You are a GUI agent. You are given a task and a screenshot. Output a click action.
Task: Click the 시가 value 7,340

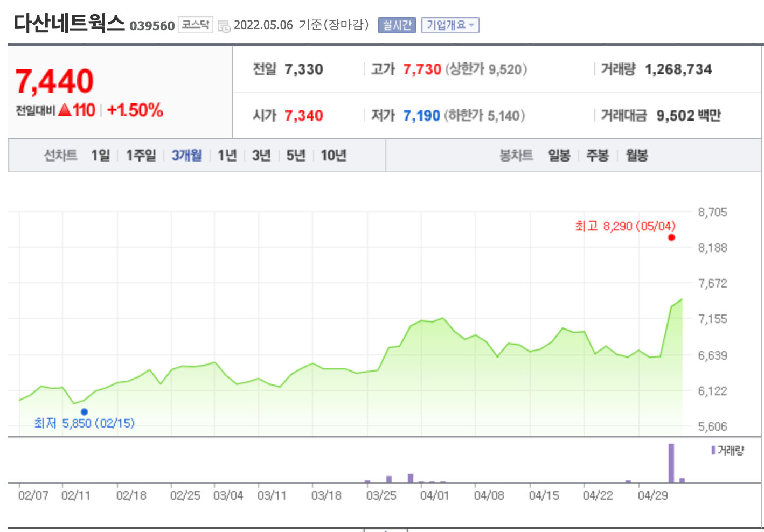[x=304, y=116]
